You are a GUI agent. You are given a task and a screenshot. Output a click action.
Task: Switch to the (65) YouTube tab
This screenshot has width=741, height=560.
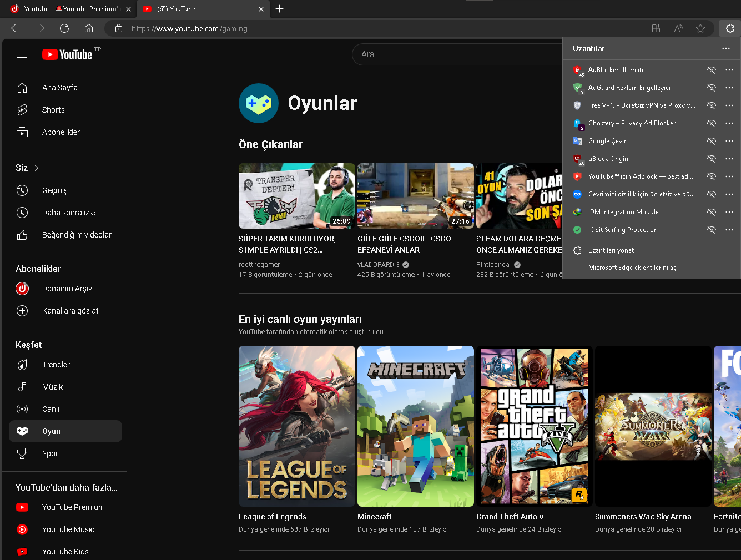tap(203, 9)
